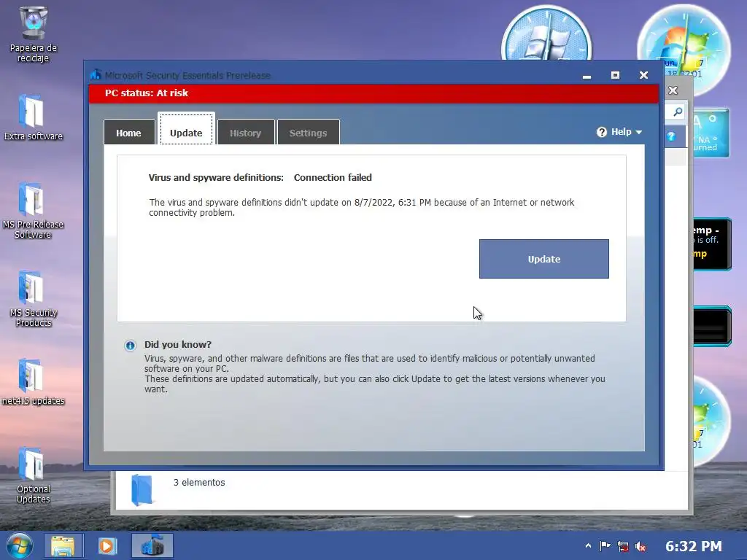This screenshot has height=560, width=747.
Task: Click the Help question mark icon
Action: (602, 132)
